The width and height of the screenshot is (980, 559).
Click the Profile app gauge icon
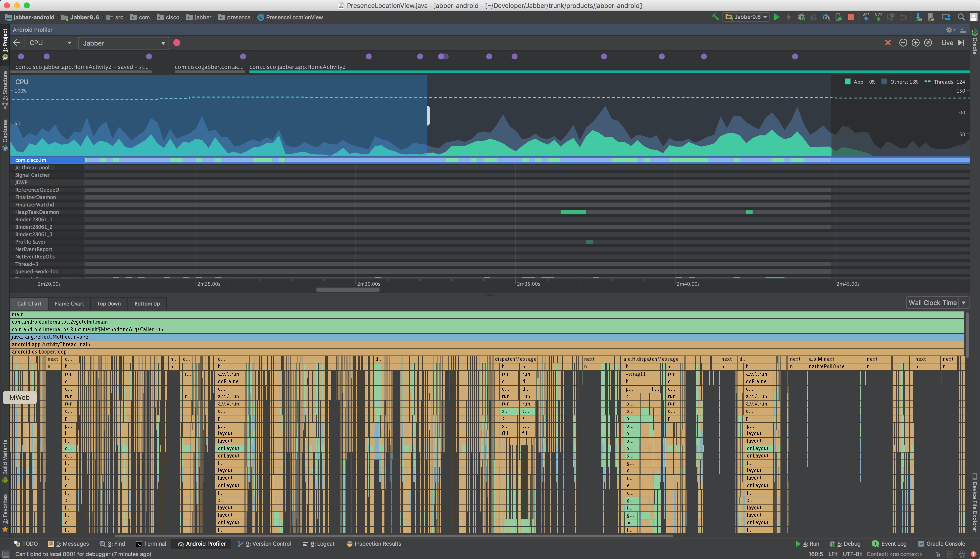coord(826,17)
